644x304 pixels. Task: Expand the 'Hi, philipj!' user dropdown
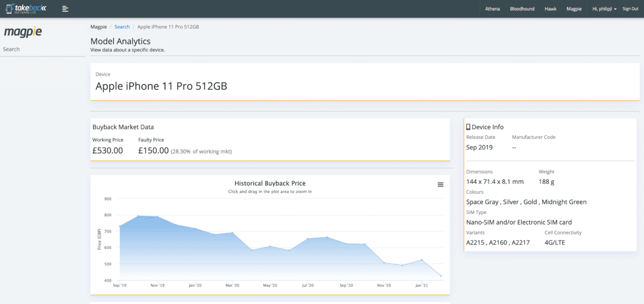click(x=604, y=9)
